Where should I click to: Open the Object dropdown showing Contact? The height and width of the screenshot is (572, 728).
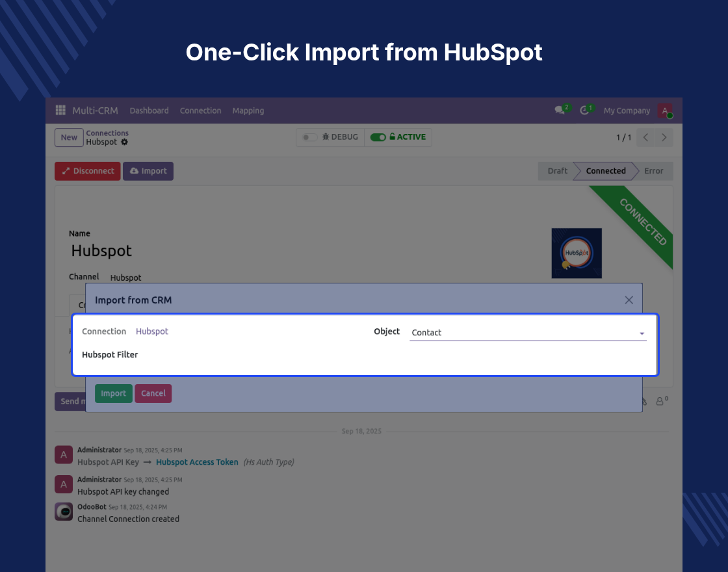click(528, 332)
